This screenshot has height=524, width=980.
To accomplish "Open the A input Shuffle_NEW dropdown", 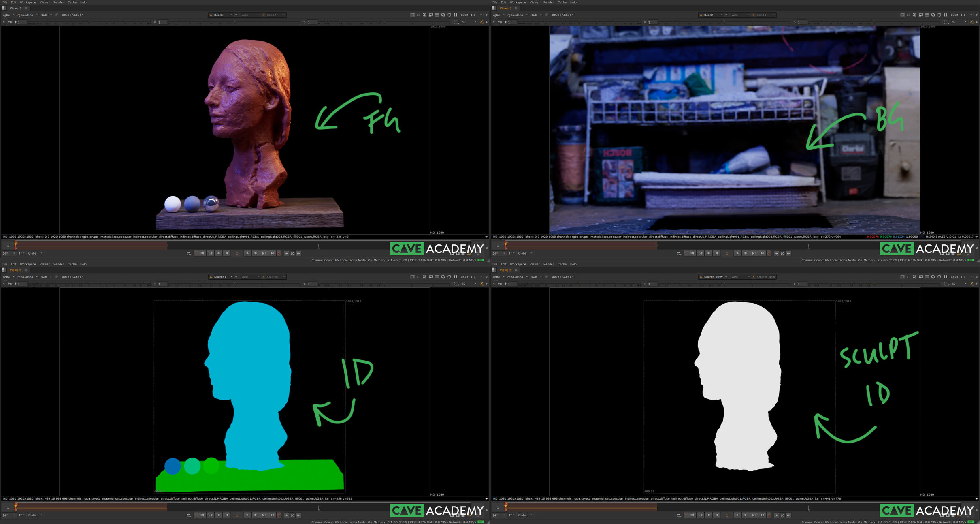I will coord(713,277).
